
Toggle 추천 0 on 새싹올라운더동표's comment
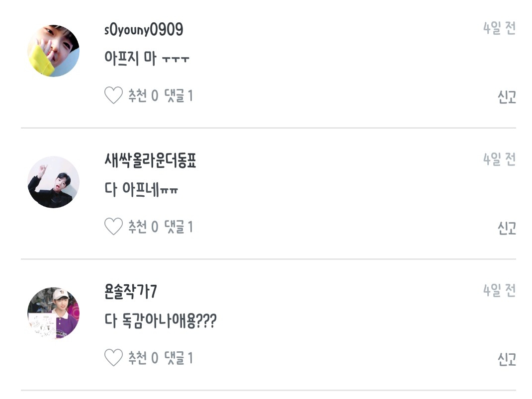point(143,227)
